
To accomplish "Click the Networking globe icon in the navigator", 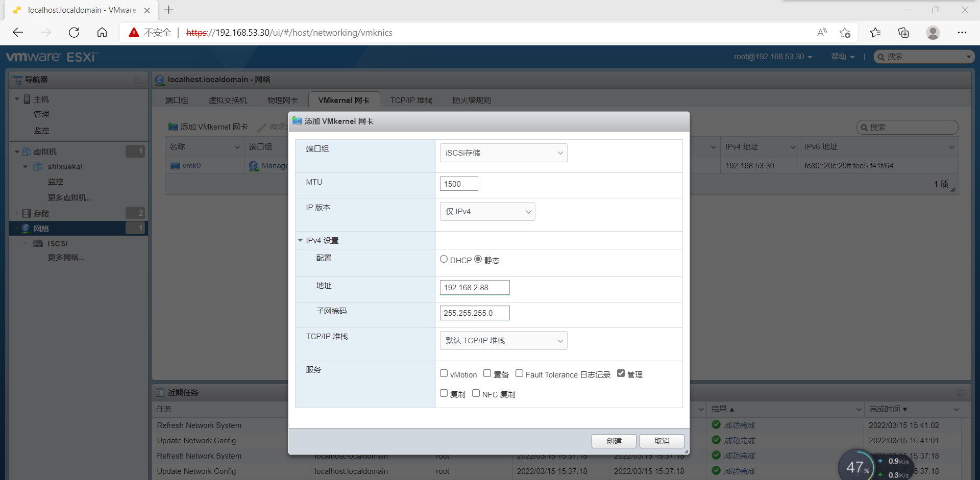I will tap(26, 228).
